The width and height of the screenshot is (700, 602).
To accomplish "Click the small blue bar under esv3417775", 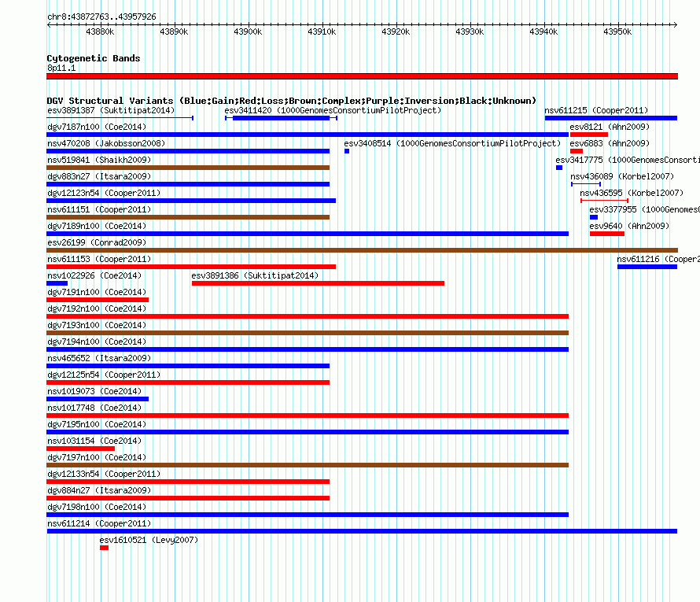I will tap(559, 168).
